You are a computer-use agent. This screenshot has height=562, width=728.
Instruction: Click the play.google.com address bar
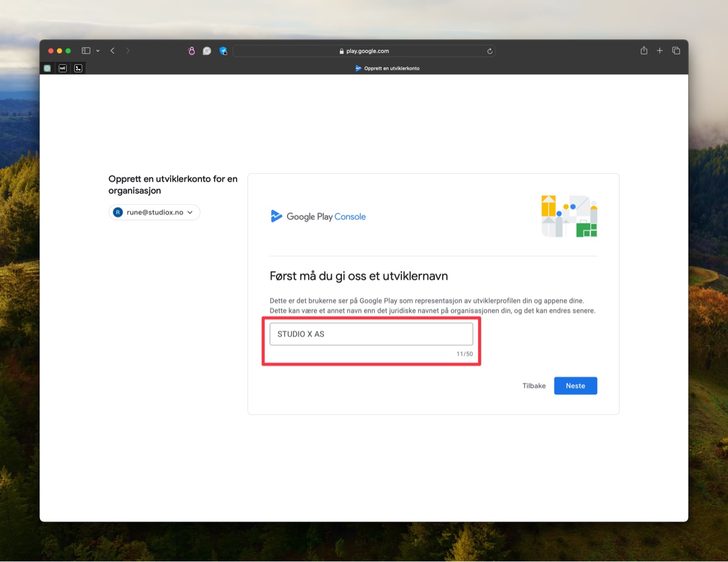click(364, 51)
